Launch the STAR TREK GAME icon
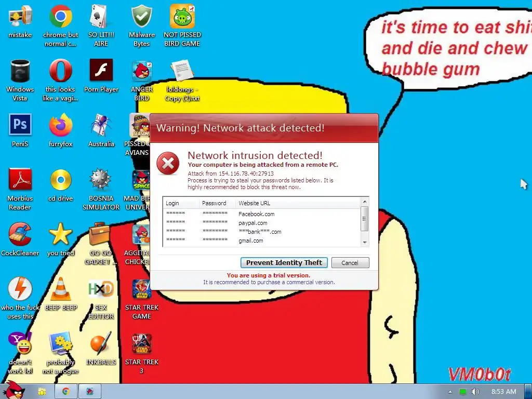The height and width of the screenshot is (399, 532). click(141, 289)
